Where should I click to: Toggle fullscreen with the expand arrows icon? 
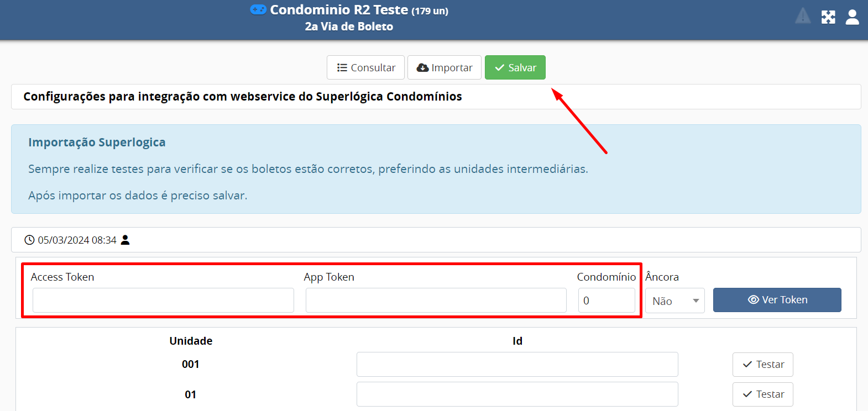(x=828, y=17)
